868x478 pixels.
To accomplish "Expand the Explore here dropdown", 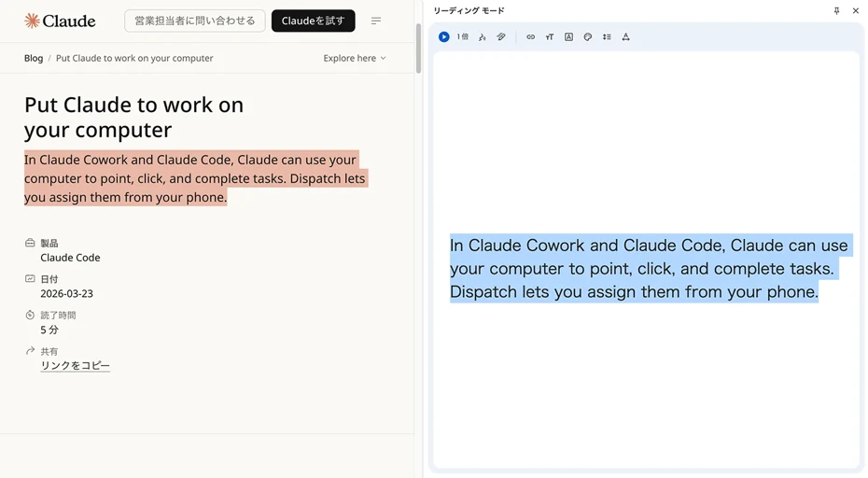I will click(x=355, y=58).
